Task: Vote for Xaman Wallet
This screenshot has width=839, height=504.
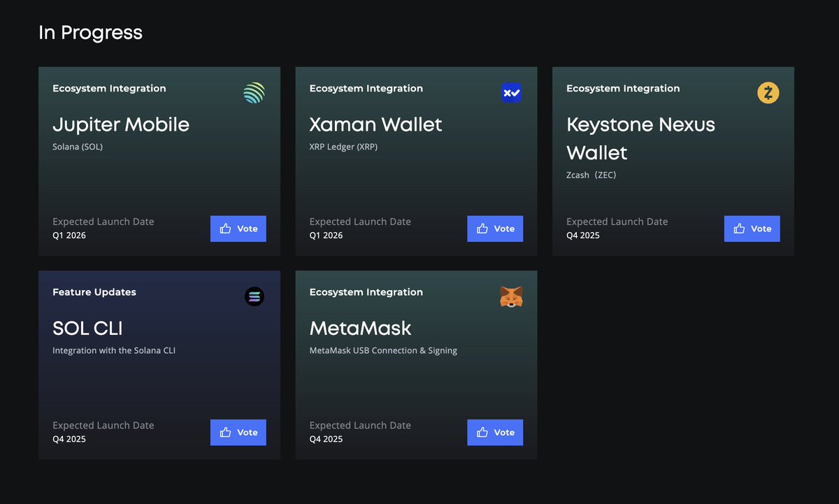Action: click(x=495, y=229)
